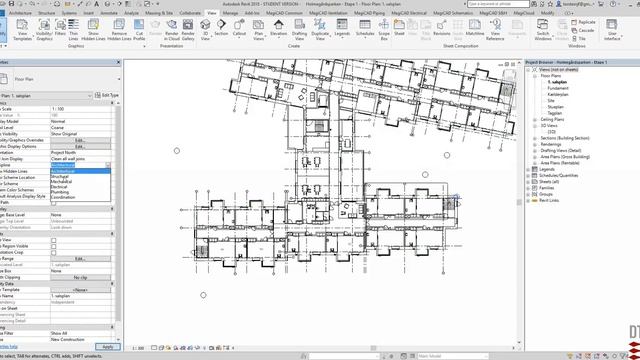
Task: Click the 3D View tool
Action: click(x=205, y=29)
